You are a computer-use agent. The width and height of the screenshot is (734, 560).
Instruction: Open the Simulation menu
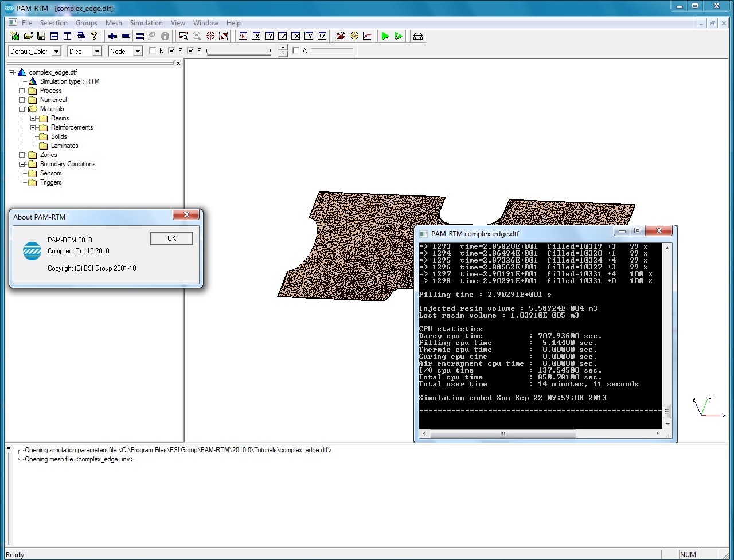pyautogui.click(x=146, y=23)
